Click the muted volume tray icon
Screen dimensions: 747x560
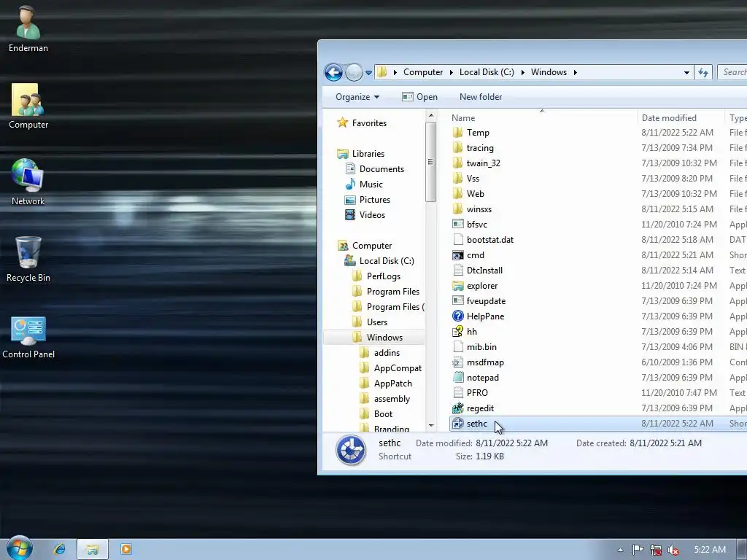(673, 550)
